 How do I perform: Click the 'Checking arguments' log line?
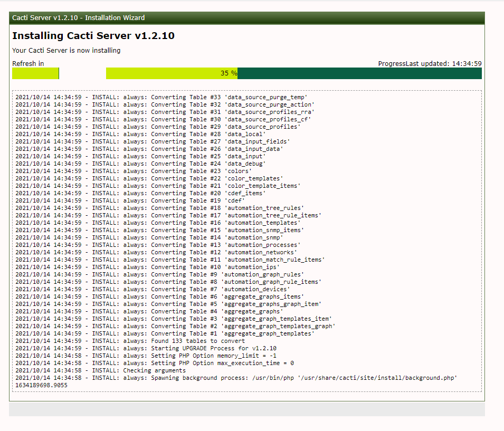click(x=100, y=370)
